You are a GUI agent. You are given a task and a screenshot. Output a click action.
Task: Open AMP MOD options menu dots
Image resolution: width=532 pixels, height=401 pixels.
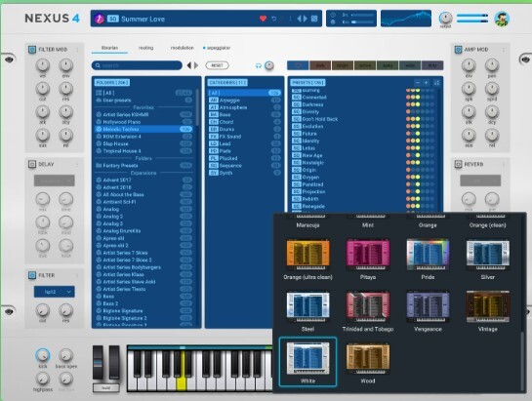coord(503,50)
